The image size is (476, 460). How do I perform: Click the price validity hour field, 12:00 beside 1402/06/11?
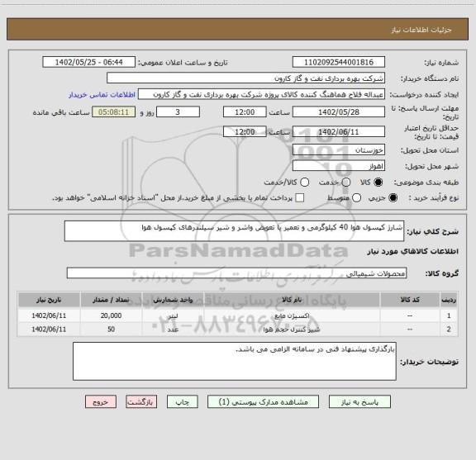coord(245,132)
